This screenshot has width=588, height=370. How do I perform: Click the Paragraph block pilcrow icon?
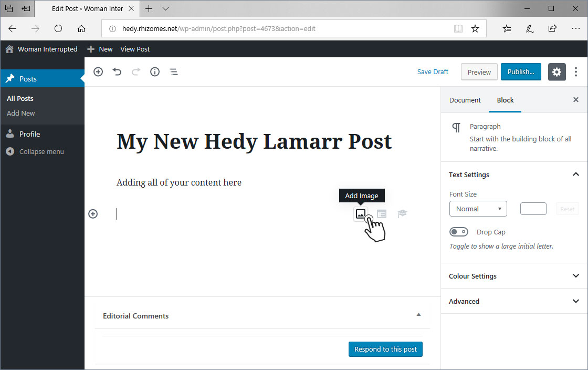pos(456,128)
